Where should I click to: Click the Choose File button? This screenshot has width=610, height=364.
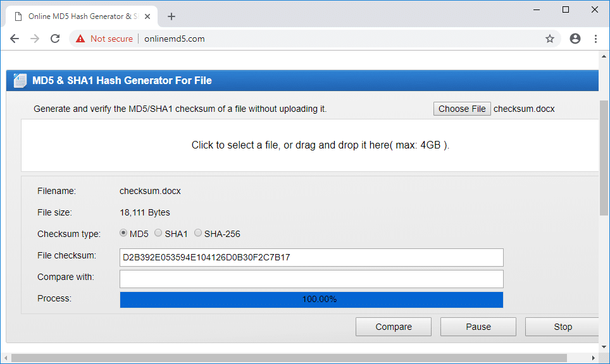(462, 109)
